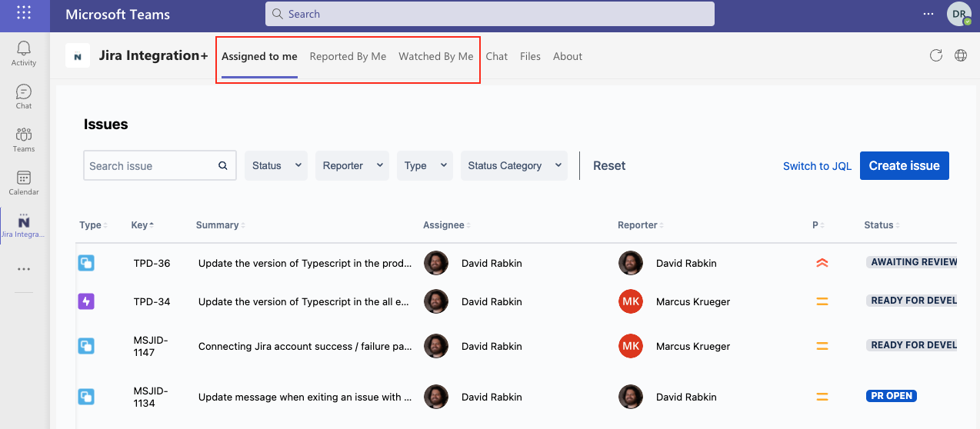This screenshot has width=980, height=429.
Task: Click AWAITING REVIEW status badge on TPD-36
Action: [912, 262]
